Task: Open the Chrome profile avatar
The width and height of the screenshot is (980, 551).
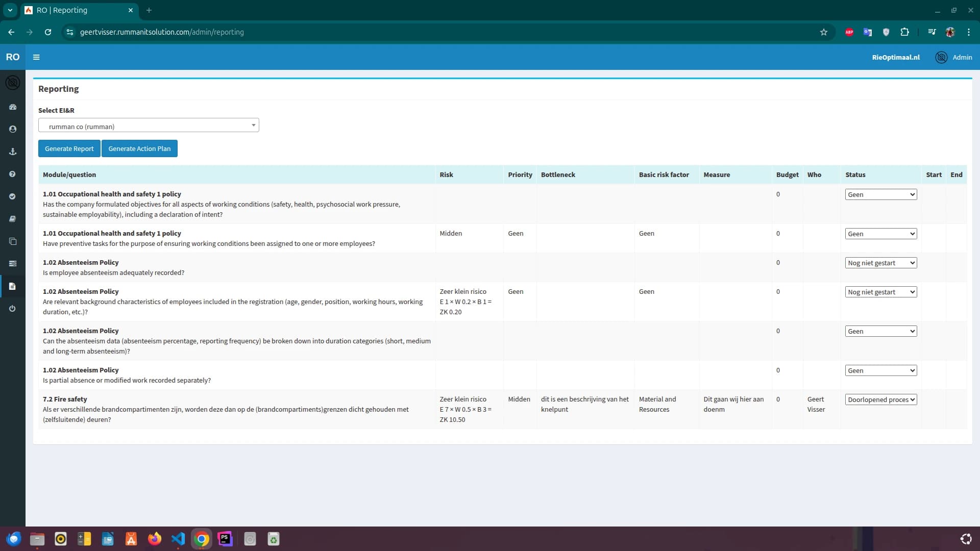Action: coord(950,32)
